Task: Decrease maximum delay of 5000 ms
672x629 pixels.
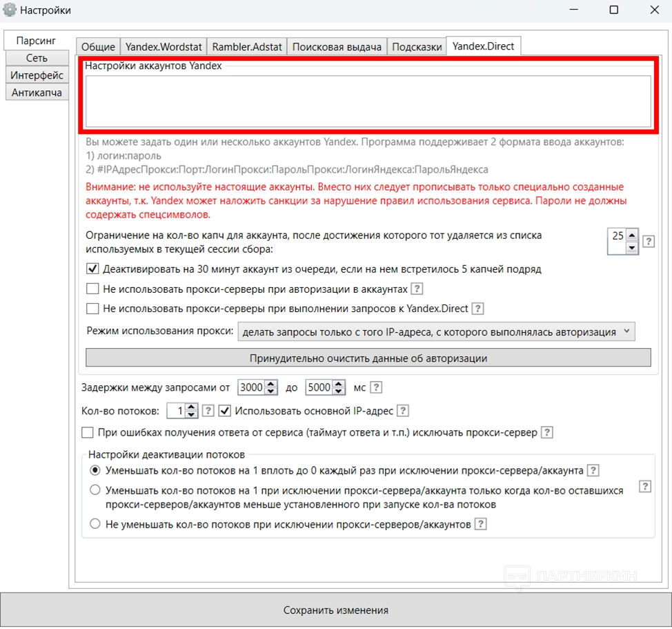Action: [x=339, y=391]
